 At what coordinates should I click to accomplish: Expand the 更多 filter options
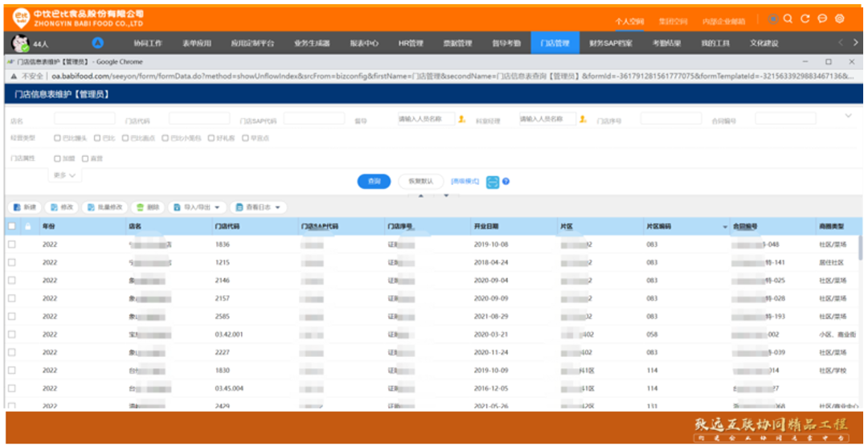(66, 175)
